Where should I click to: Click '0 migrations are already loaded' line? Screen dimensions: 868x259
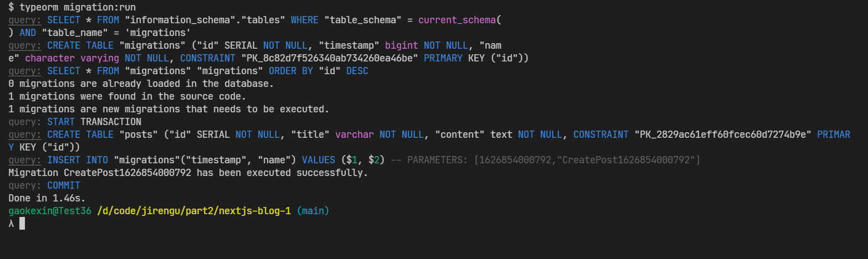click(141, 84)
